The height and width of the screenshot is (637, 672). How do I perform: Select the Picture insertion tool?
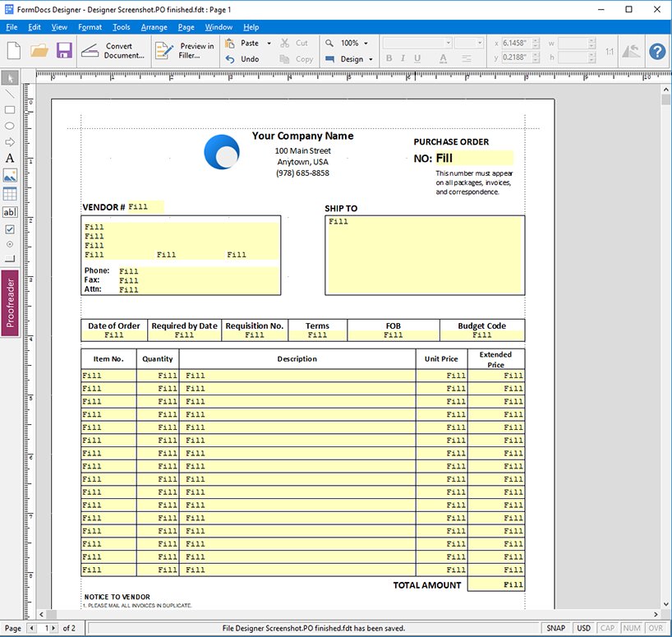[x=10, y=175]
